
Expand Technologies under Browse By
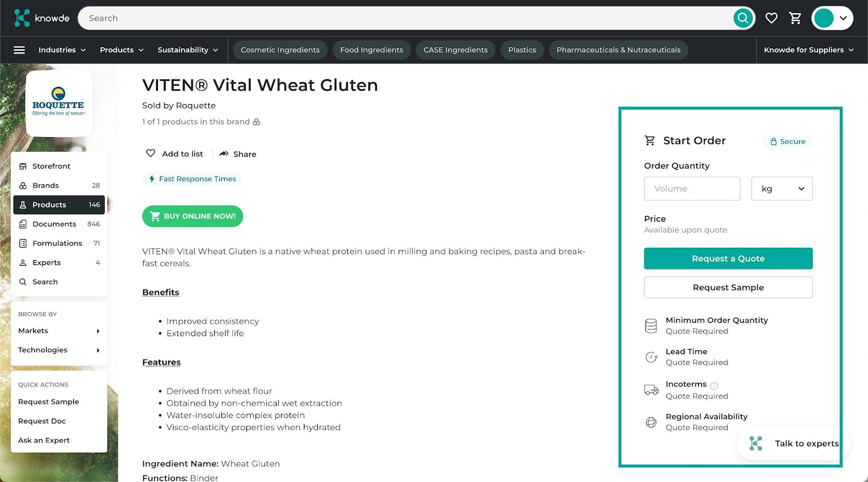(x=59, y=350)
